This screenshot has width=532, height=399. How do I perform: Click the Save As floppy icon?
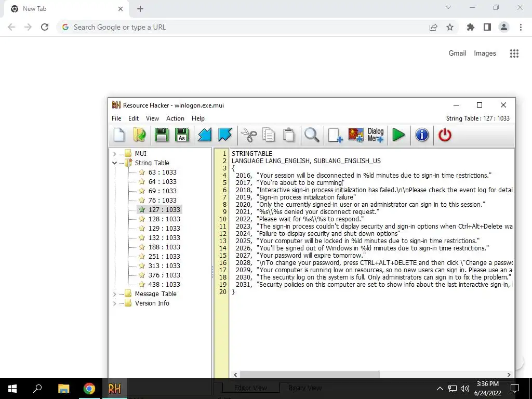pos(182,135)
